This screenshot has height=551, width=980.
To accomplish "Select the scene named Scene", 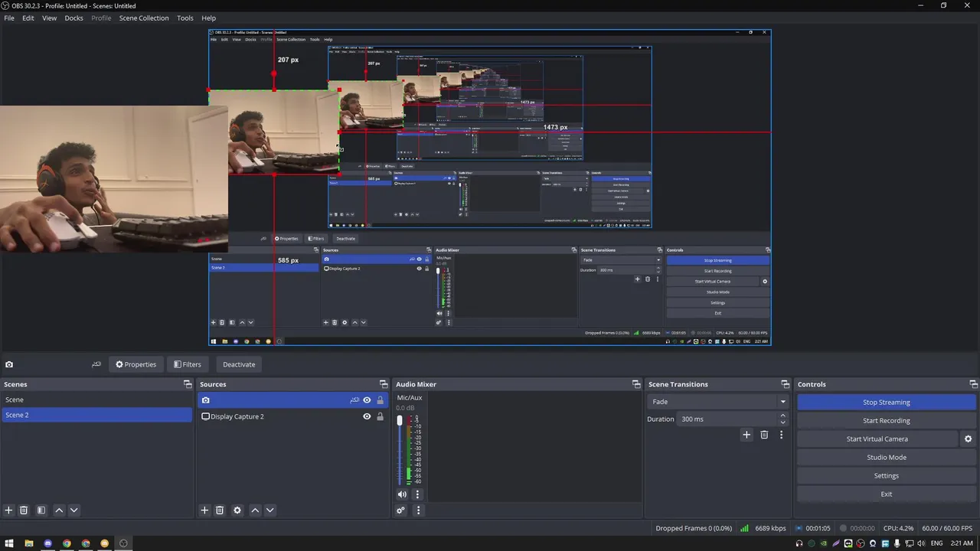I will (x=96, y=399).
